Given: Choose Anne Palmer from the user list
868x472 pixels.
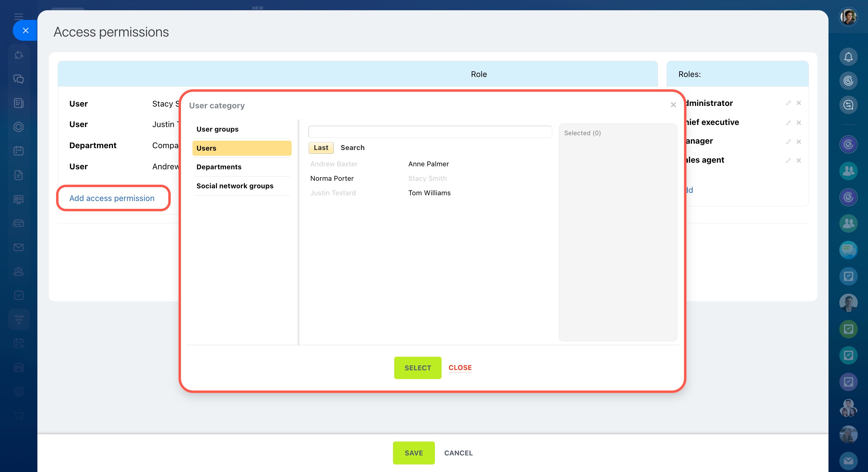Looking at the screenshot, I should click(428, 164).
